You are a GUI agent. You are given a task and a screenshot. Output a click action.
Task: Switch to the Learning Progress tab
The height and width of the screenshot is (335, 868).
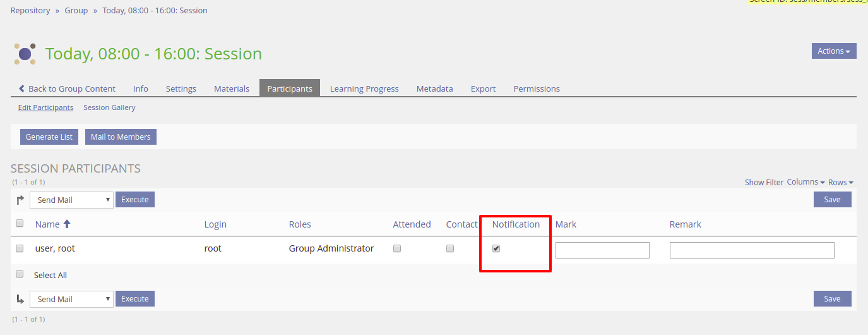point(364,88)
